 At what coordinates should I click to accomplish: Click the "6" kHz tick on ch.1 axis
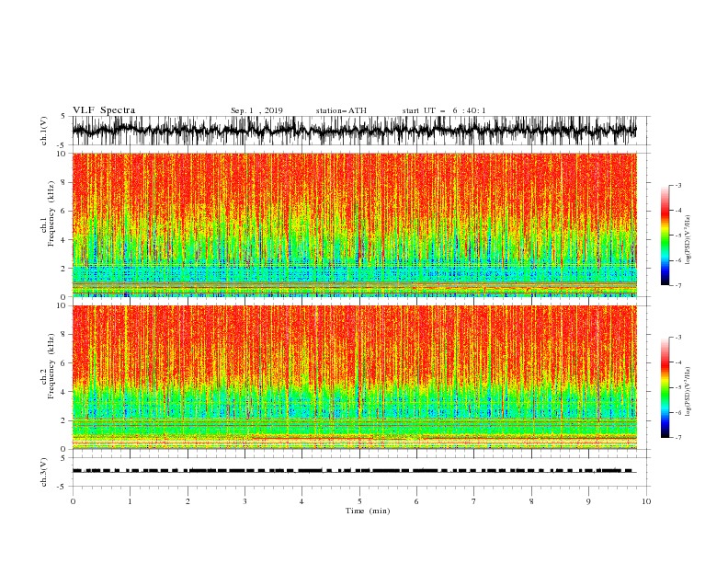click(63, 211)
